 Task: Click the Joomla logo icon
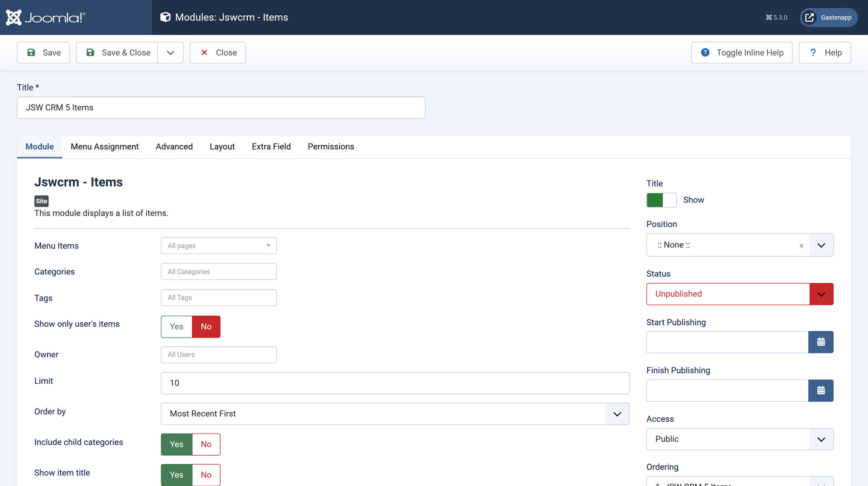[14, 18]
